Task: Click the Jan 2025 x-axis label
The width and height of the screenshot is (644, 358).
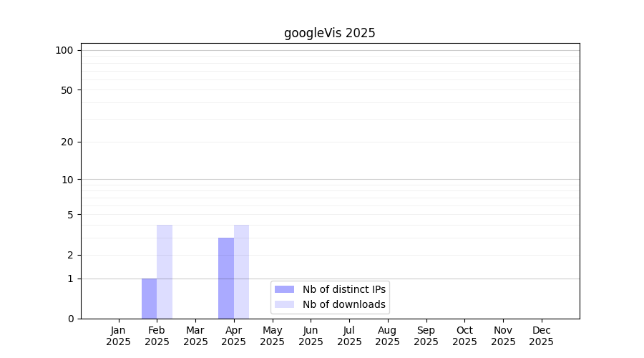Action: 118,336
